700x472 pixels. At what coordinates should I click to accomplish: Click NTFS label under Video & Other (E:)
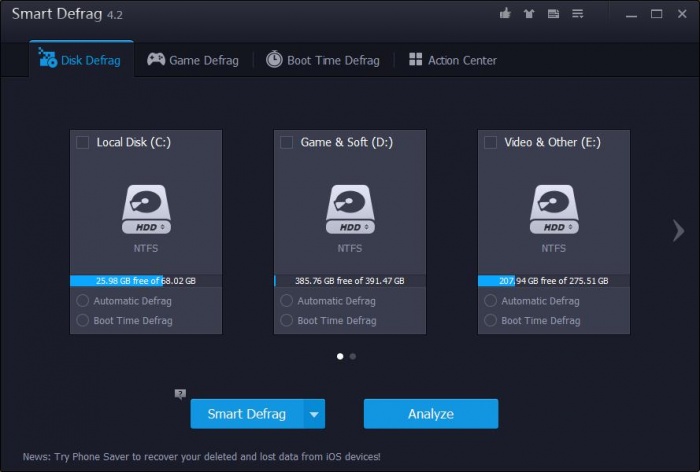click(x=554, y=248)
